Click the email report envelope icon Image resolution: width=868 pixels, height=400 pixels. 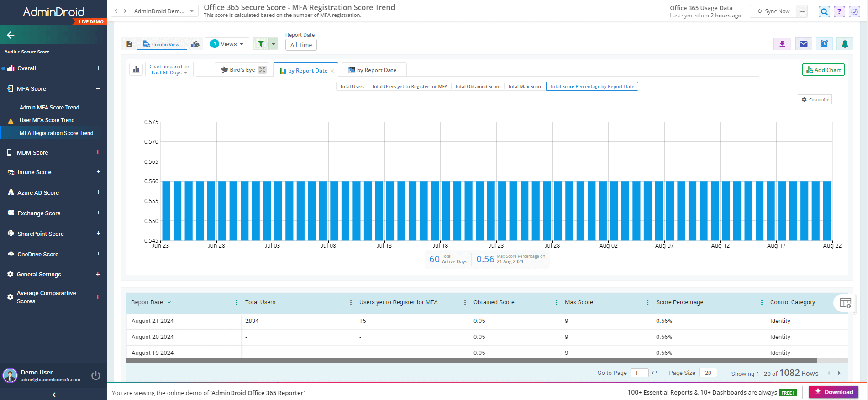point(804,44)
